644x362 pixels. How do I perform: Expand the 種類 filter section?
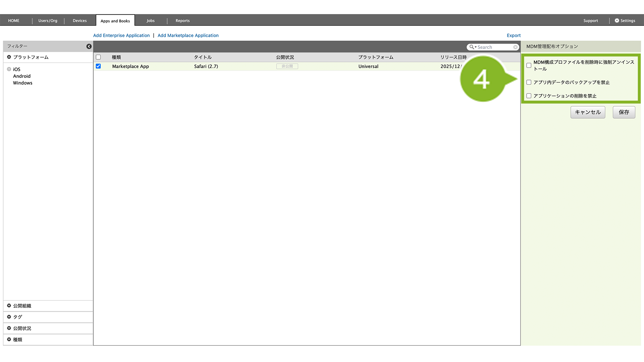[x=9, y=340]
